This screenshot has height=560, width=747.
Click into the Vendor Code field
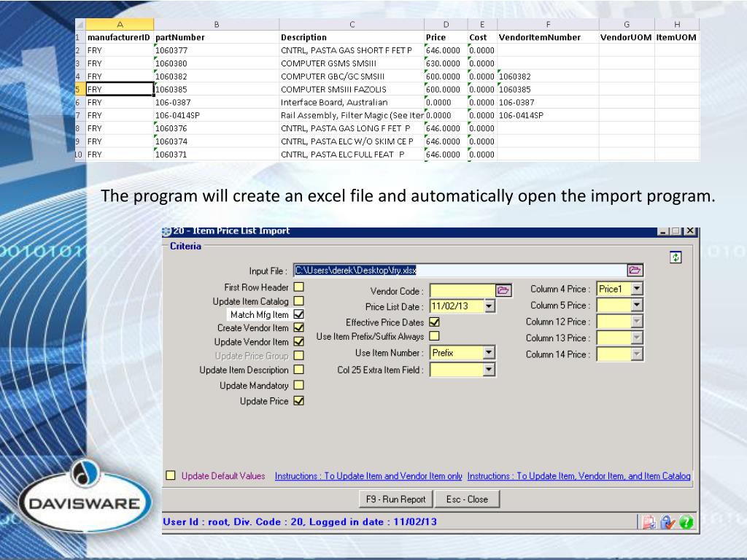(462, 290)
